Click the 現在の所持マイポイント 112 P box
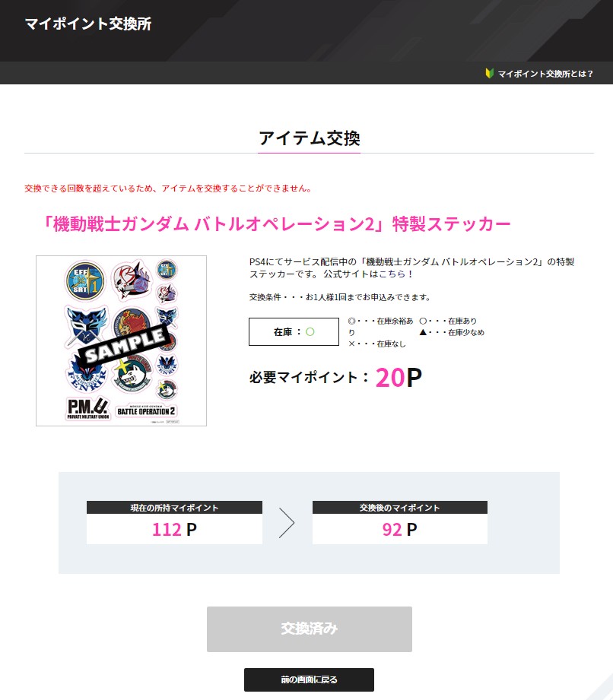This screenshot has width=613, height=700. [174, 522]
